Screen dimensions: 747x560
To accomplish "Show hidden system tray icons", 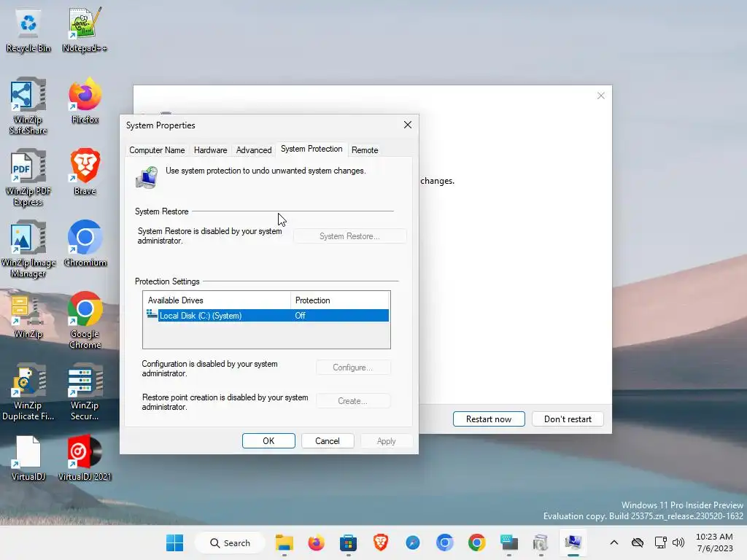I will [614, 542].
